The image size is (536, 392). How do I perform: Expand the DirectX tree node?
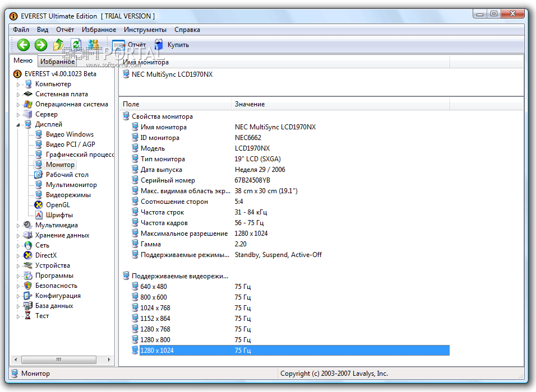tap(19, 256)
